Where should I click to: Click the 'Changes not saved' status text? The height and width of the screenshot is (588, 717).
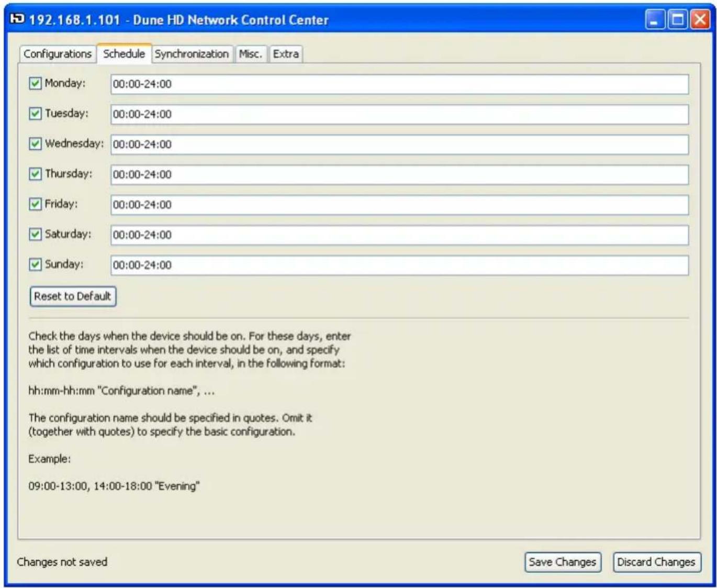coord(62,562)
